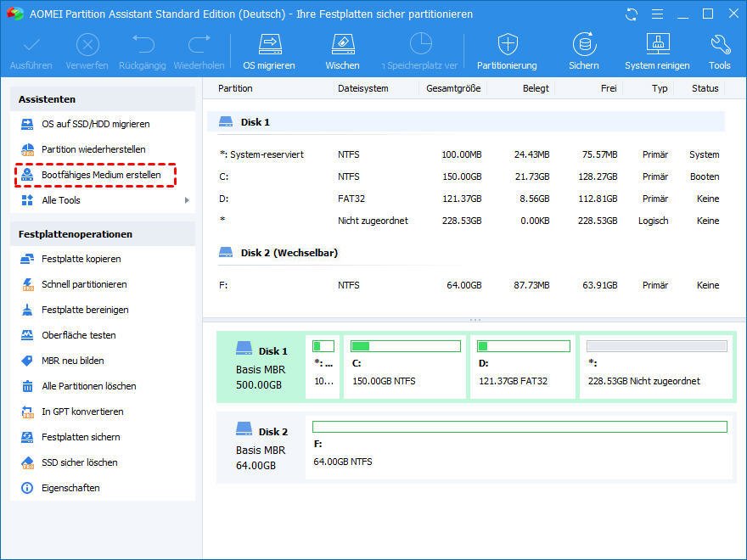Image resolution: width=747 pixels, height=560 pixels.
Task: Open Alle Tools entry
Action: pos(103,200)
